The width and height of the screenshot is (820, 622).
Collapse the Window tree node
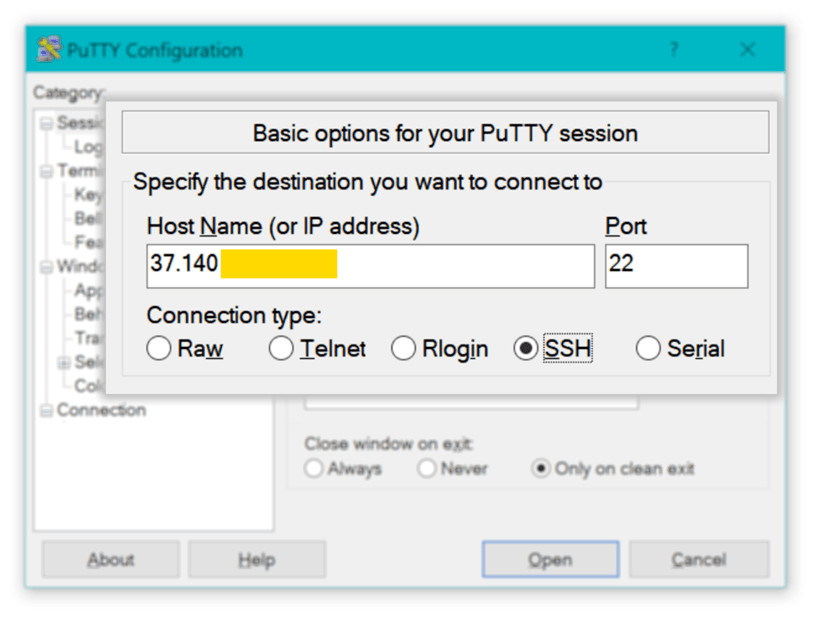46,267
